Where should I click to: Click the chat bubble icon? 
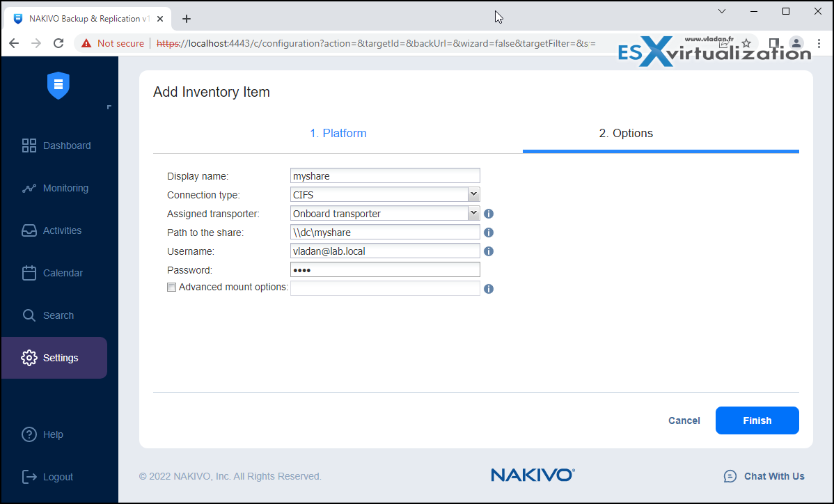click(x=730, y=476)
